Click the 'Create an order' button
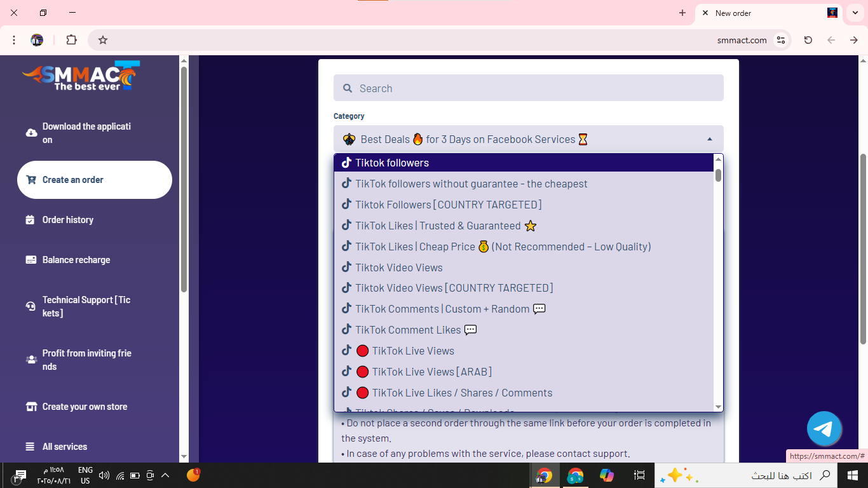 [94, 180]
